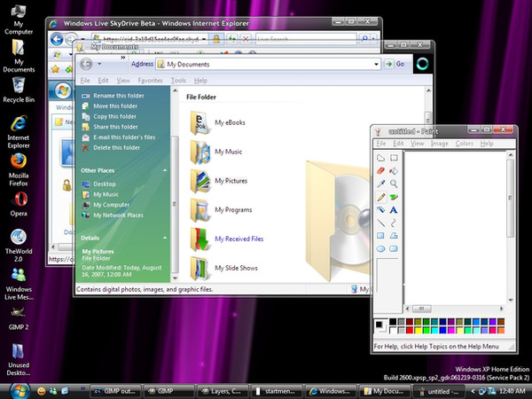
Task: Choose the Rounded Rectangle tool in Paint
Action: pyautogui.click(x=394, y=248)
